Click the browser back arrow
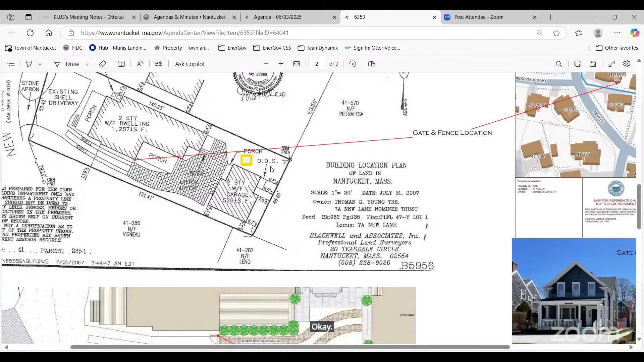This screenshot has width=644, height=362. click(12, 33)
